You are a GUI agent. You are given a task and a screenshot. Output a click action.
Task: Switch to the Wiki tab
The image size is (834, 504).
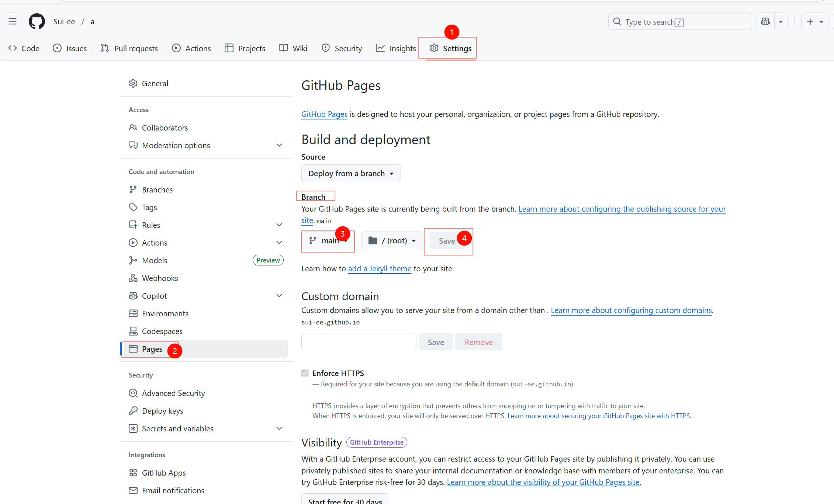[x=293, y=48]
